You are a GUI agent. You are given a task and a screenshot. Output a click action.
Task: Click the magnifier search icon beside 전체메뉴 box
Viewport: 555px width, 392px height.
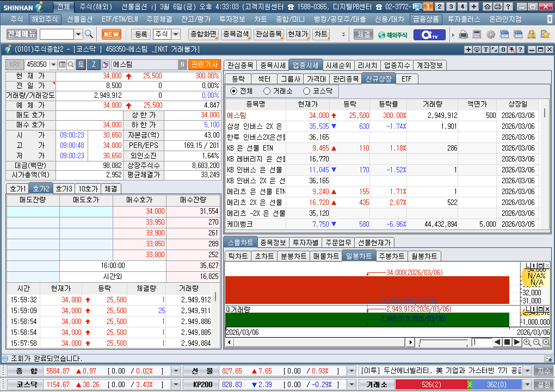point(89,34)
